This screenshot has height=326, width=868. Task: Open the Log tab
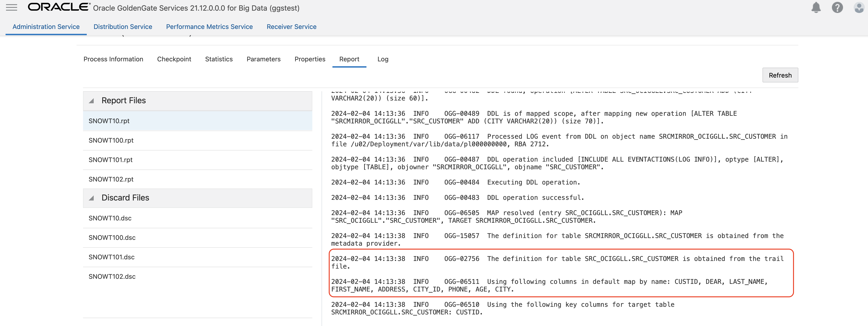pos(382,59)
